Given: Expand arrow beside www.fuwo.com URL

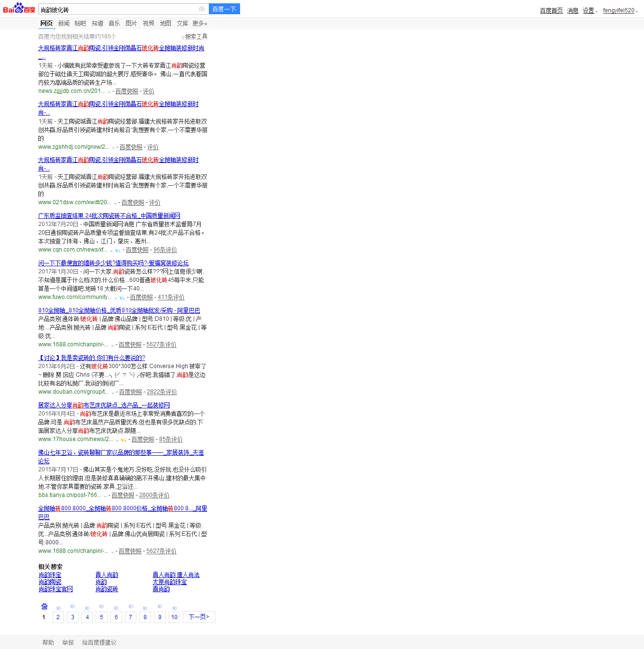Looking at the screenshot, I should 116,298.
